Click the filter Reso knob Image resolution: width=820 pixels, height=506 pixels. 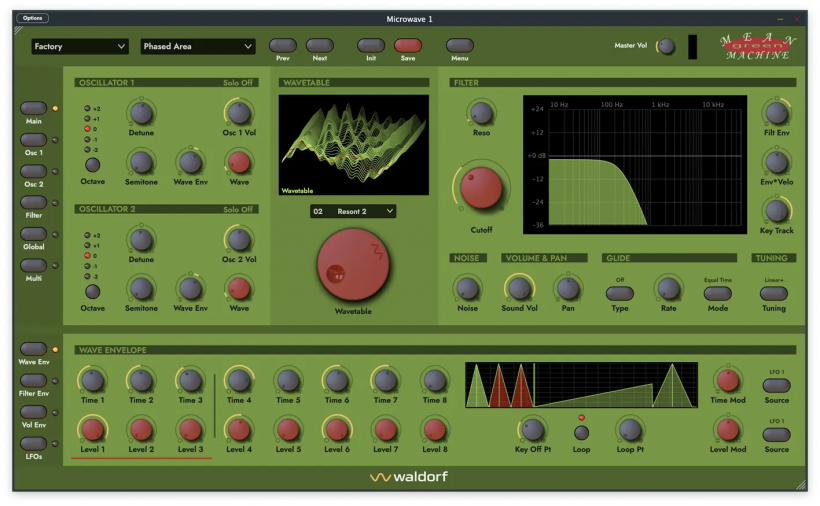(481, 113)
